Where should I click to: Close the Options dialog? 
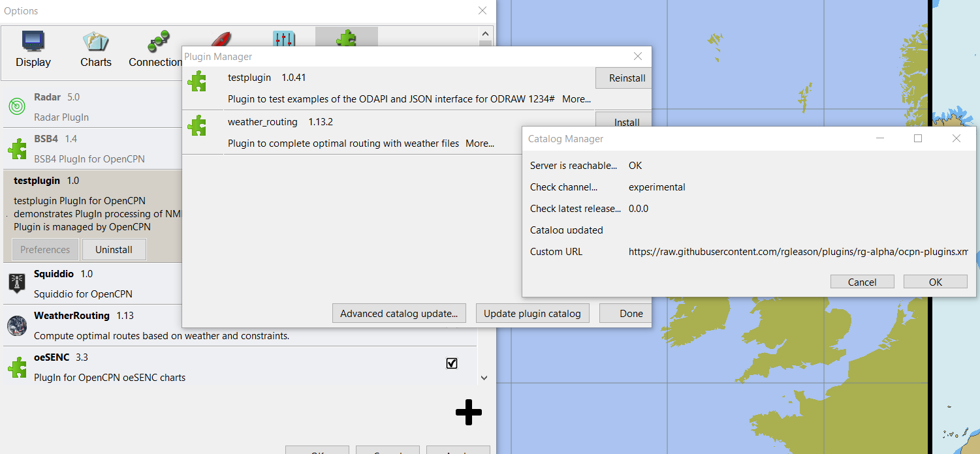point(482,10)
